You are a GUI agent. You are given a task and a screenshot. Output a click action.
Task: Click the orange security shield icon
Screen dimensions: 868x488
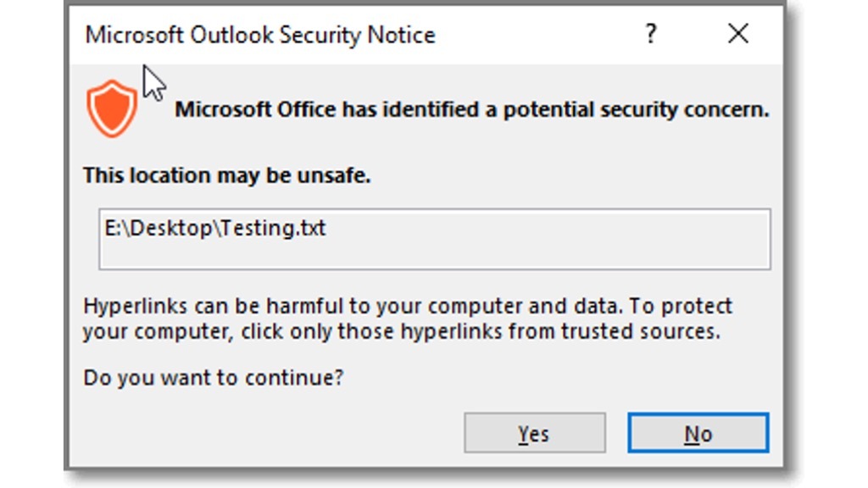tap(113, 108)
